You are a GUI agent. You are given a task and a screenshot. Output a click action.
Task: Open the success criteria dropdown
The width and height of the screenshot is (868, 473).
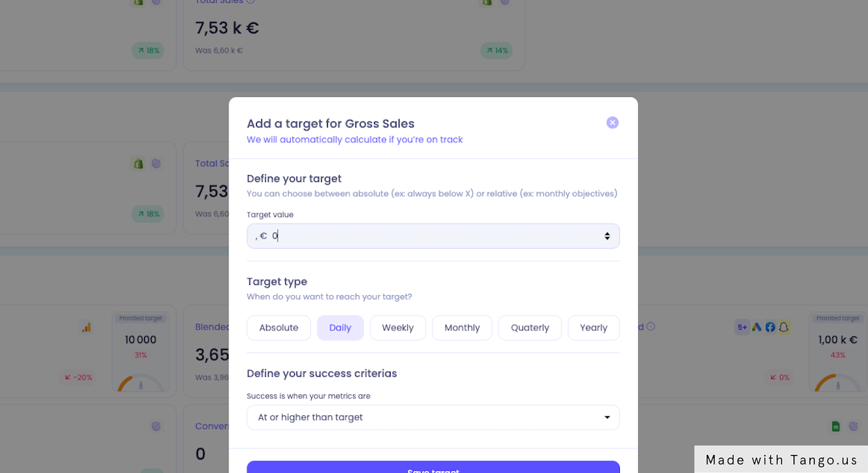click(x=433, y=417)
